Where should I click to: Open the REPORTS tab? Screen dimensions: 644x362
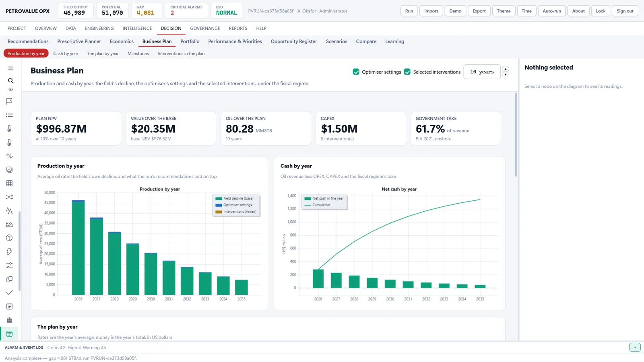238,29
